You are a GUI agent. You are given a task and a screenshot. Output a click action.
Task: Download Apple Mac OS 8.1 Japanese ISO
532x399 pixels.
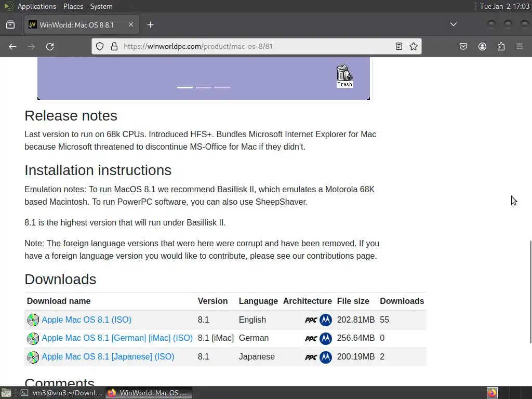(108, 356)
